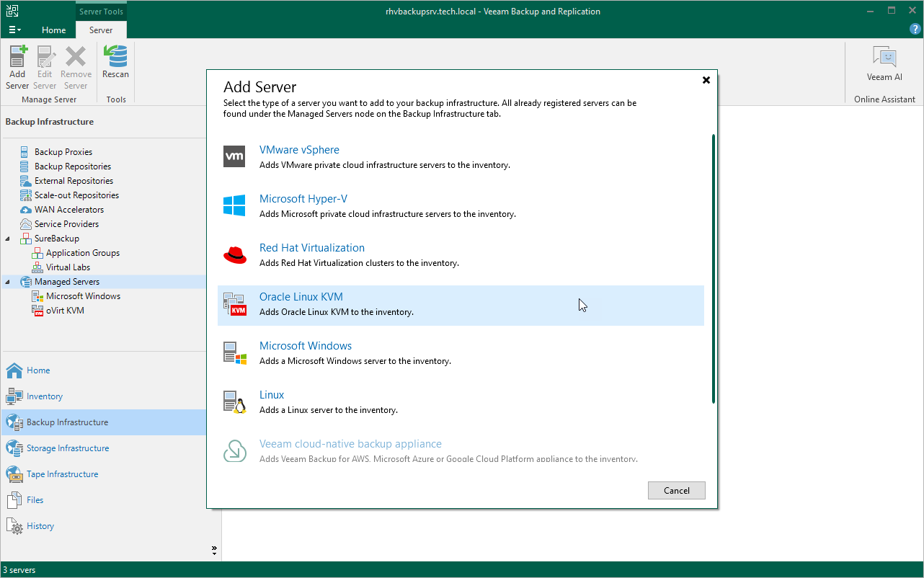This screenshot has width=924, height=578.
Task: Open the main application menu dropdown
Action: click(14, 30)
